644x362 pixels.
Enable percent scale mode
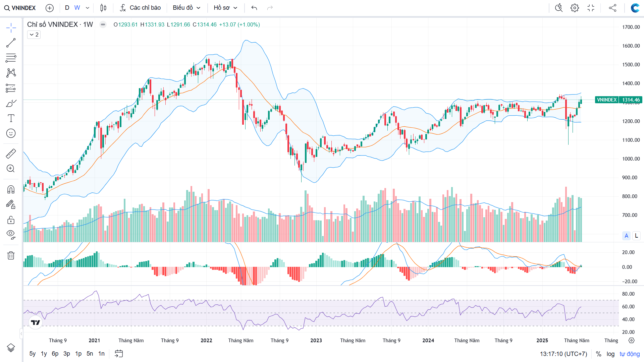click(598, 354)
